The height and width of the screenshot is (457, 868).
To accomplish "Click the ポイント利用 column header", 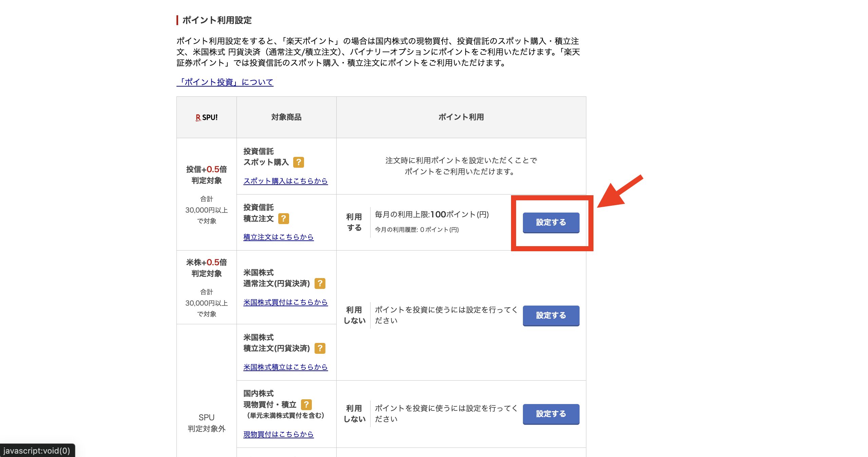I will click(461, 117).
